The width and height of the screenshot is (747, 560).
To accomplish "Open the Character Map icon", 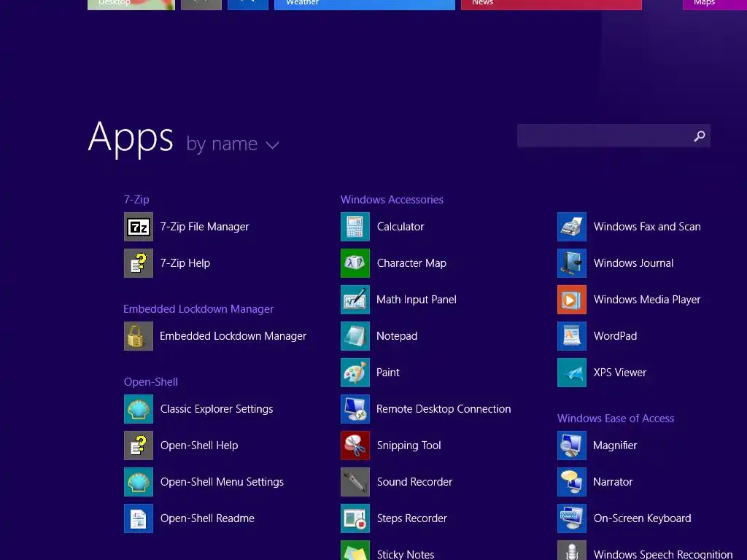I will [355, 262].
